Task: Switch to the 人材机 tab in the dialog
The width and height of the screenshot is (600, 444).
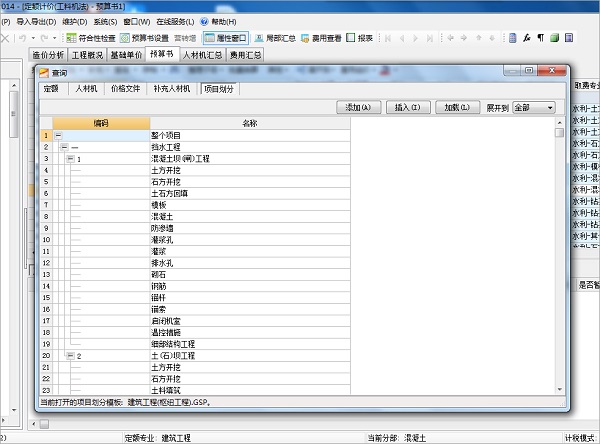Action: click(86, 88)
